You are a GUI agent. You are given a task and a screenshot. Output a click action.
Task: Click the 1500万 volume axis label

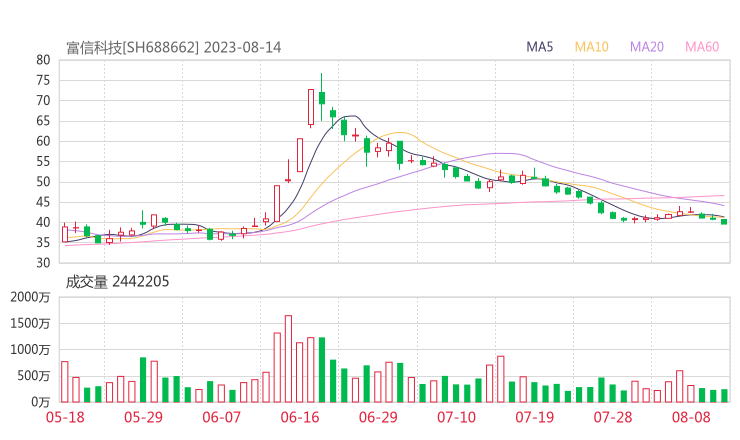30,323
